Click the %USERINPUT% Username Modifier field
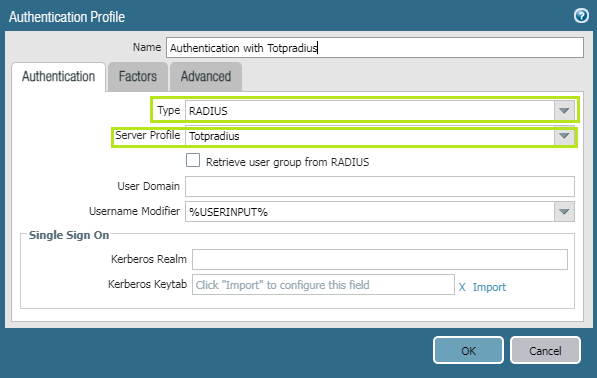This screenshot has height=378, width=597. coord(370,211)
